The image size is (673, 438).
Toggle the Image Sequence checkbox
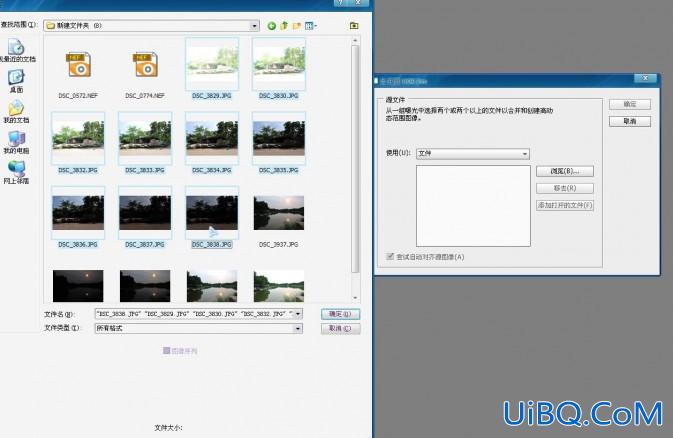click(167, 351)
